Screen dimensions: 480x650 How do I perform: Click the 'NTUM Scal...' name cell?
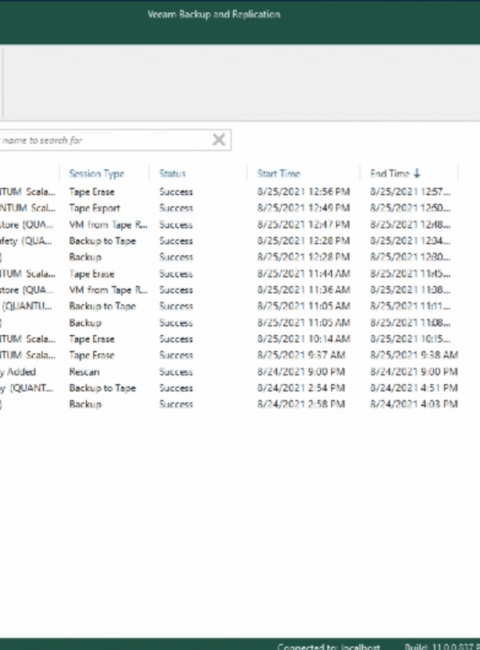click(x=27, y=208)
